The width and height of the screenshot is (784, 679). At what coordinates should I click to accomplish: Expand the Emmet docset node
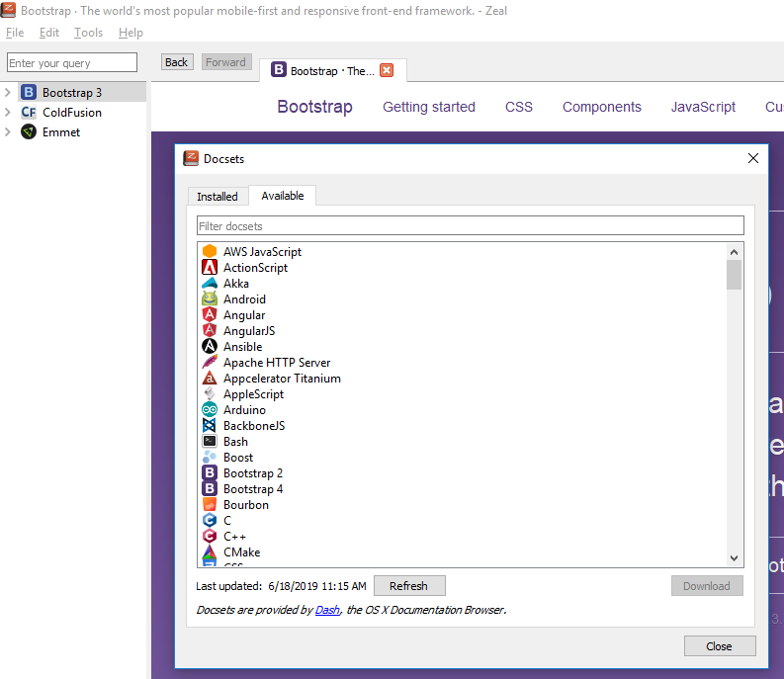point(8,132)
